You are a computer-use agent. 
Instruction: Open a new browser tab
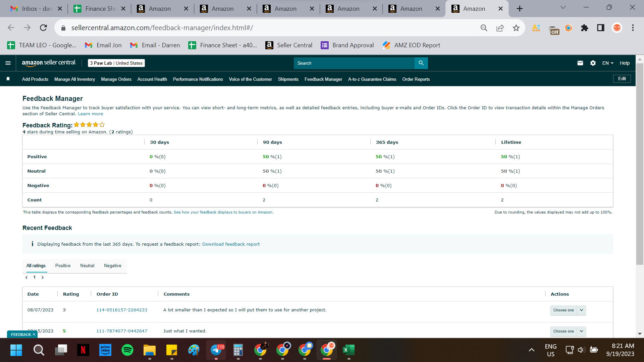tap(520, 9)
